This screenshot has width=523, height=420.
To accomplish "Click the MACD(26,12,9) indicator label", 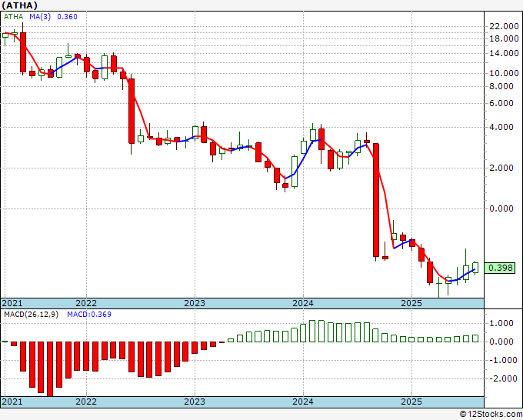I will [x=31, y=315].
